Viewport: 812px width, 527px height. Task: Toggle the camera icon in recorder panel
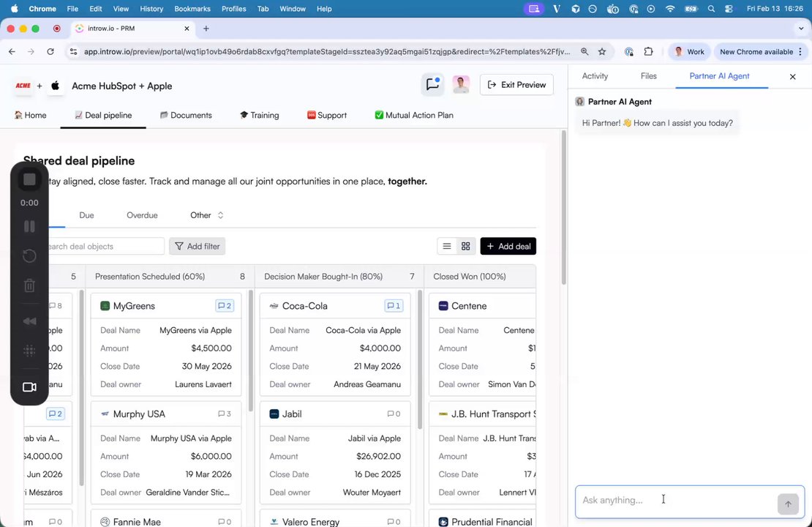click(29, 387)
